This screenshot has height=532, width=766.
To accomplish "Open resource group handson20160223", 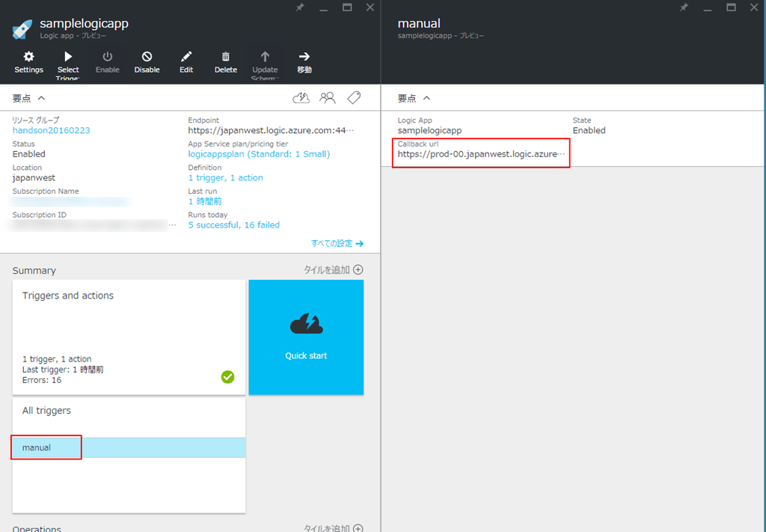I will (52, 130).
